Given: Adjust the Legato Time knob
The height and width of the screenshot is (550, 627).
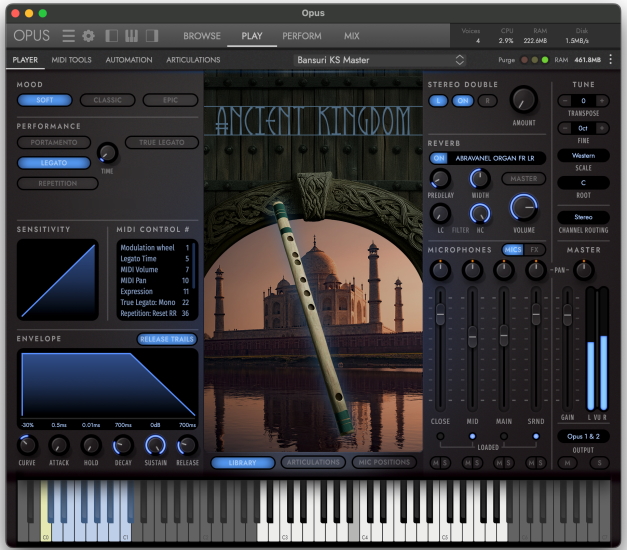Looking at the screenshot, I should [107, 153].
